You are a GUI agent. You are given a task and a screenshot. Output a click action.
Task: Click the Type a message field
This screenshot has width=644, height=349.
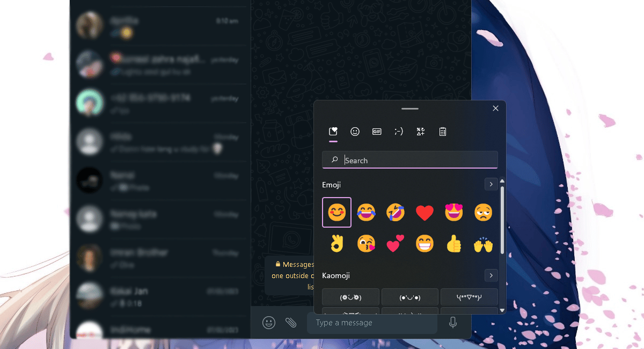click(x=372, y=323)
